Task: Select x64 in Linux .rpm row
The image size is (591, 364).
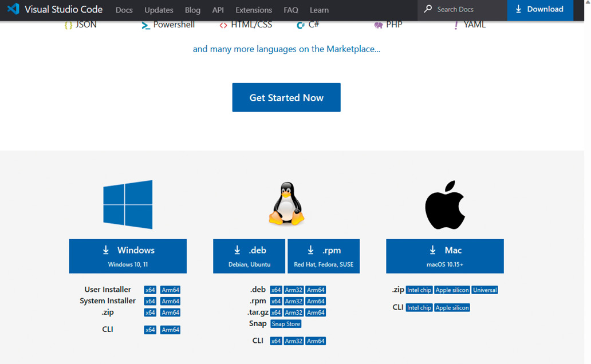Action: tap(276, 301)
